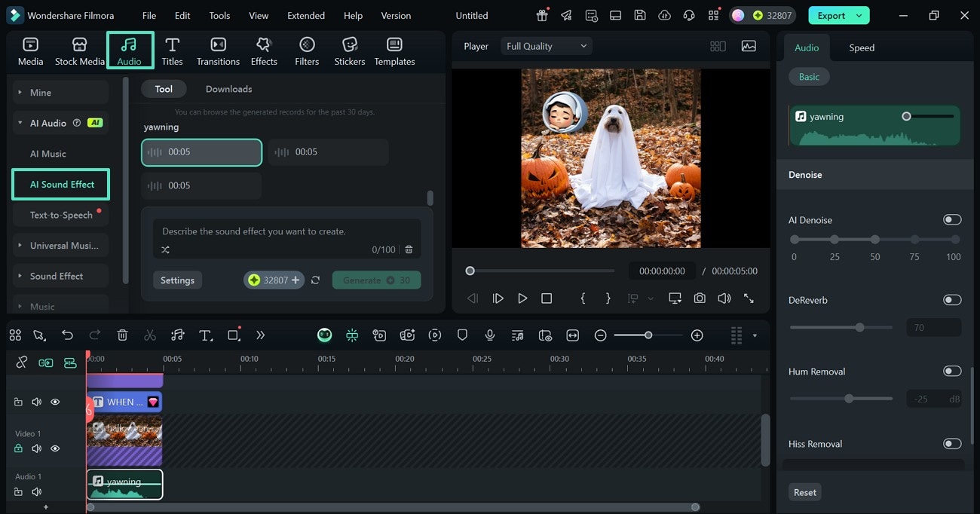Image resolution: width=980 pixels, height=514 pixels.
Task: Undo the last action
Action: (68, 335)
